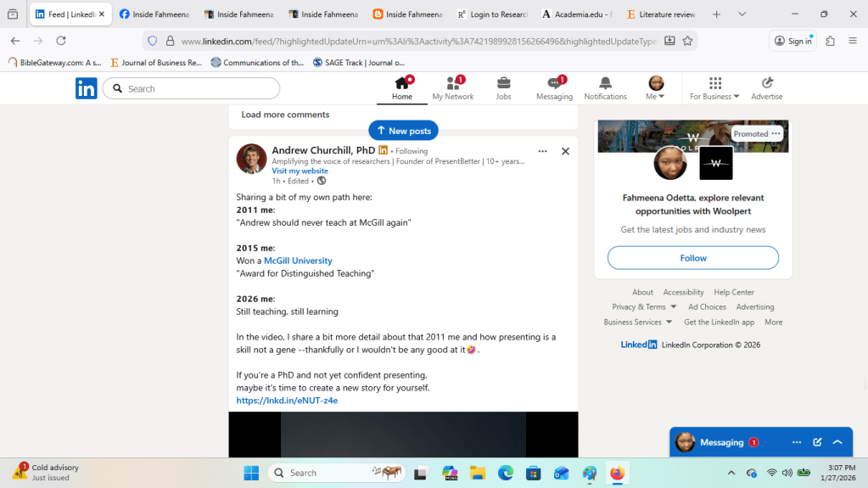Open My Network icon
This screenshot has height=488, width=868.
453,88
